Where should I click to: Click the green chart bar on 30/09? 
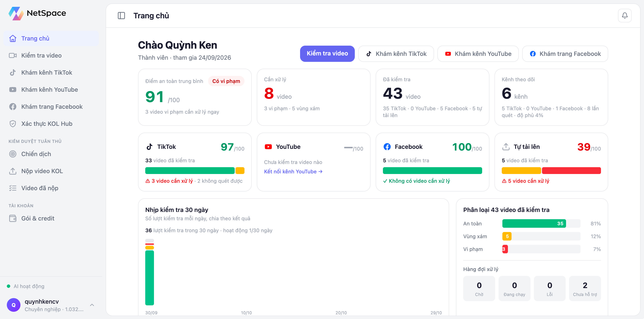point(149,278)
